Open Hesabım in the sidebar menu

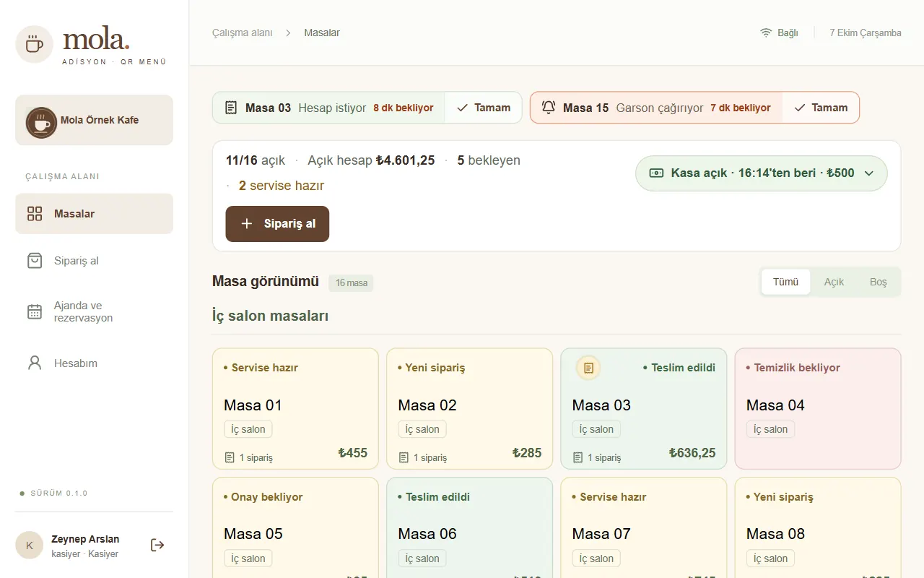(94, 363)
